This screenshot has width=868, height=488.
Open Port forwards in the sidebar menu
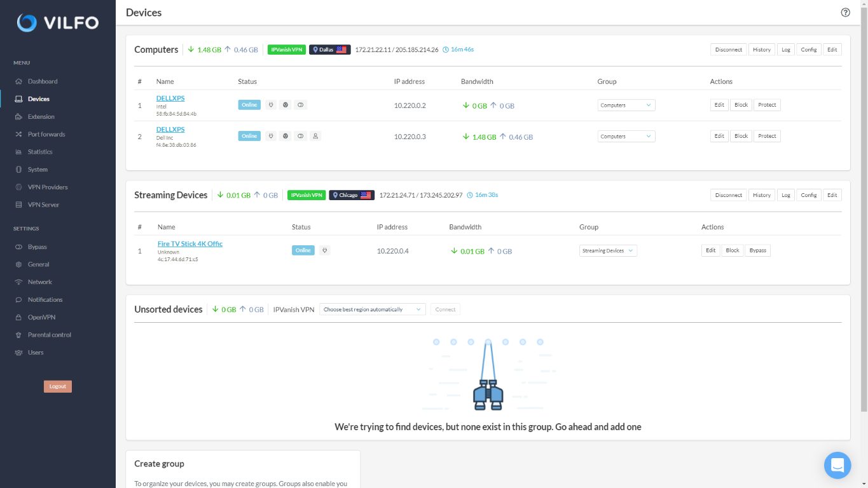pyautogui.click(x=46, y=134)
